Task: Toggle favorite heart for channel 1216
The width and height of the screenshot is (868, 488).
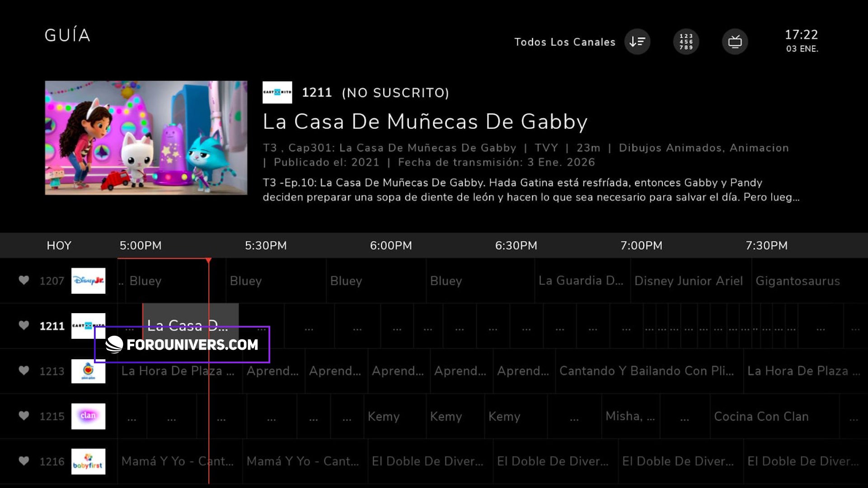Action: click(x=24, y=461)
